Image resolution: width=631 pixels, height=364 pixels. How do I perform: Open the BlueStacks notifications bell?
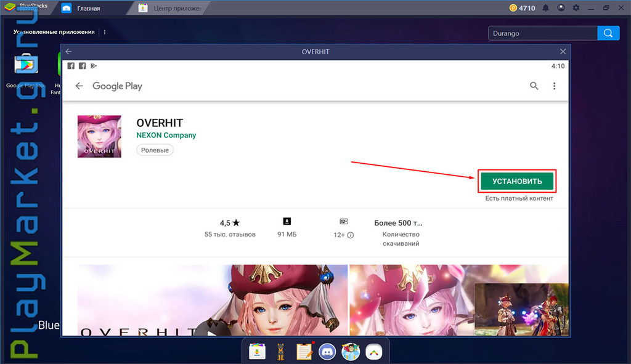[x=546, y=8]
